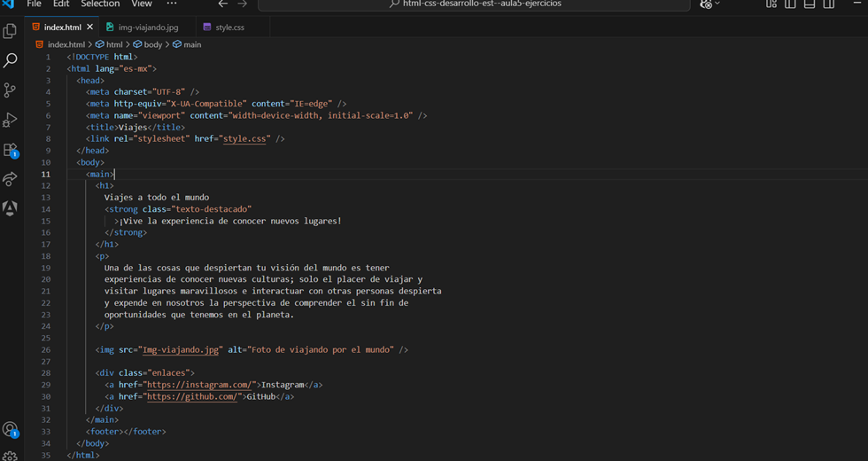
Task: Click the VS Code logo icon
Action: pos(8,4)
